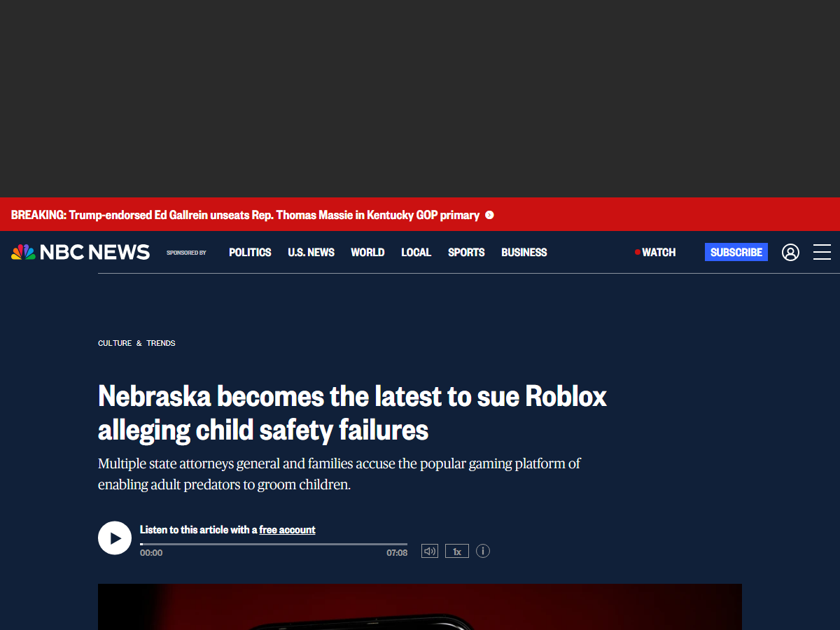The width and height of the screenshot is (840, 630).
Task: Click the Watch live link
Action: click(x=655, y=252)
